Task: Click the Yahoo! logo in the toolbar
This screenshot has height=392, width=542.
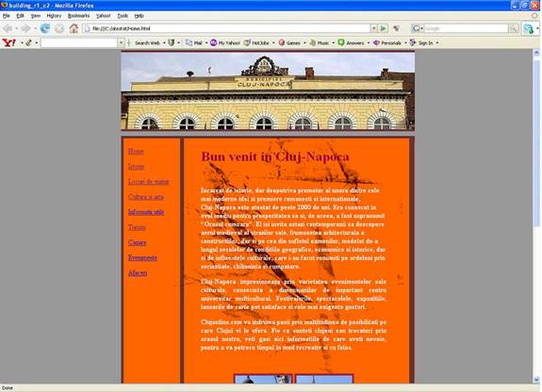Action: 9,42
